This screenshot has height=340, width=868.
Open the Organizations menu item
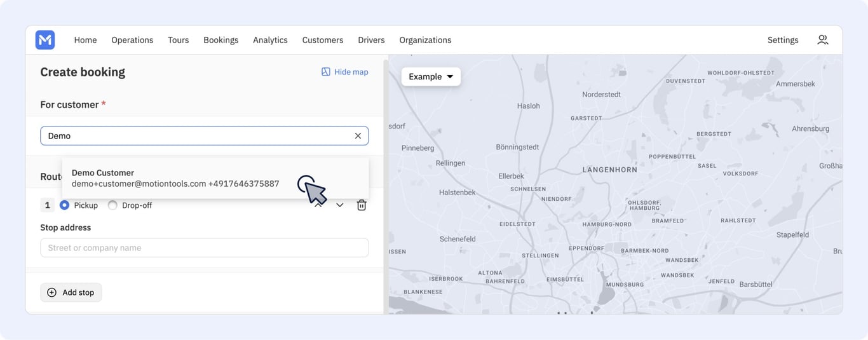(x=425, y=40)
